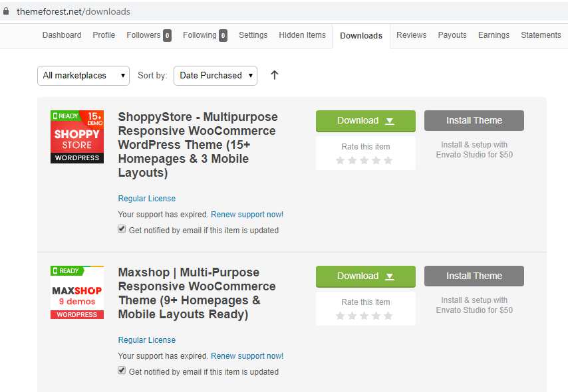Uncheck email notification for ShoppyStore updates
The image size is (568, 392).
click(122, 229)
